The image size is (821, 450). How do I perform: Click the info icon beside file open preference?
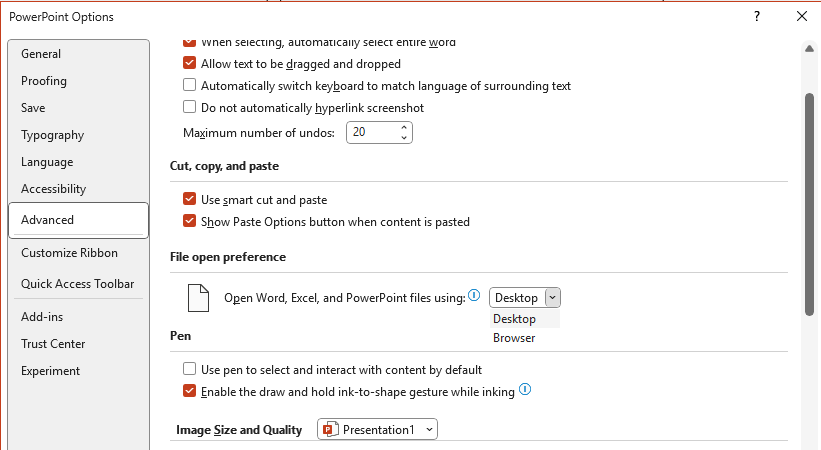coord(474,295)
